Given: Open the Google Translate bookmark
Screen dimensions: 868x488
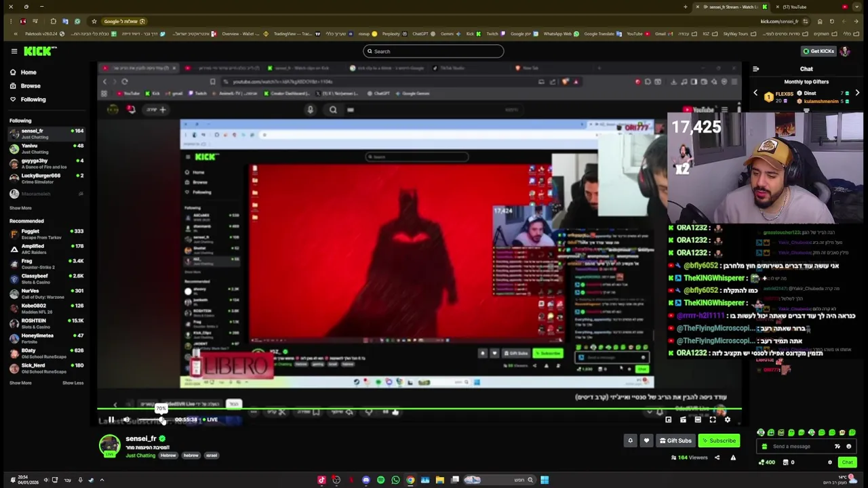Looking at the screenshot, I should coord(602,34).
